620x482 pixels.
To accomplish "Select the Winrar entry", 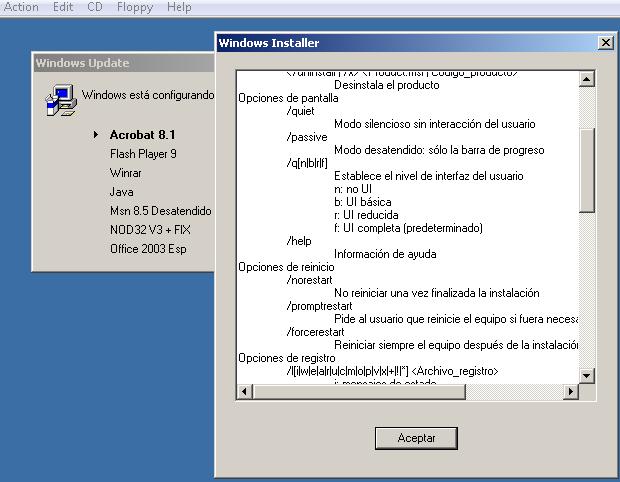I will click(127, 173).
